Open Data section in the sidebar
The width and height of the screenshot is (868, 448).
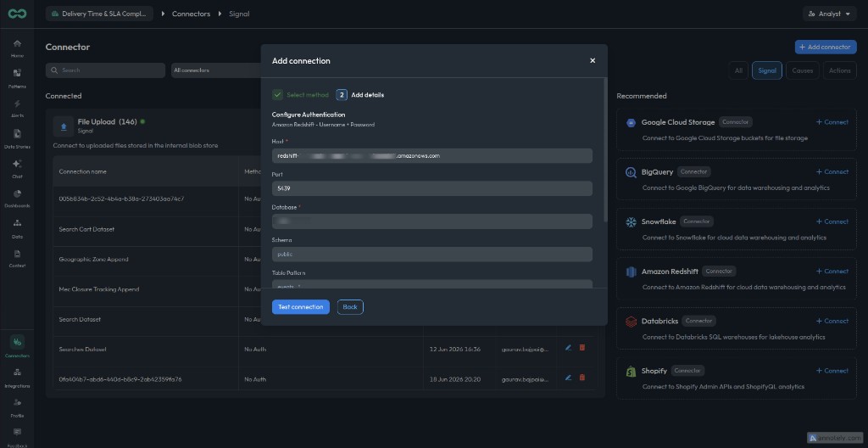click(x=17, y=228)
